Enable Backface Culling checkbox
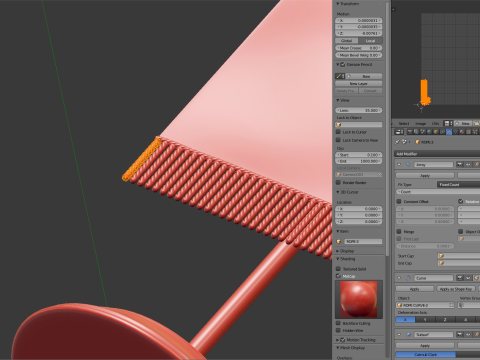 point(338,323)
